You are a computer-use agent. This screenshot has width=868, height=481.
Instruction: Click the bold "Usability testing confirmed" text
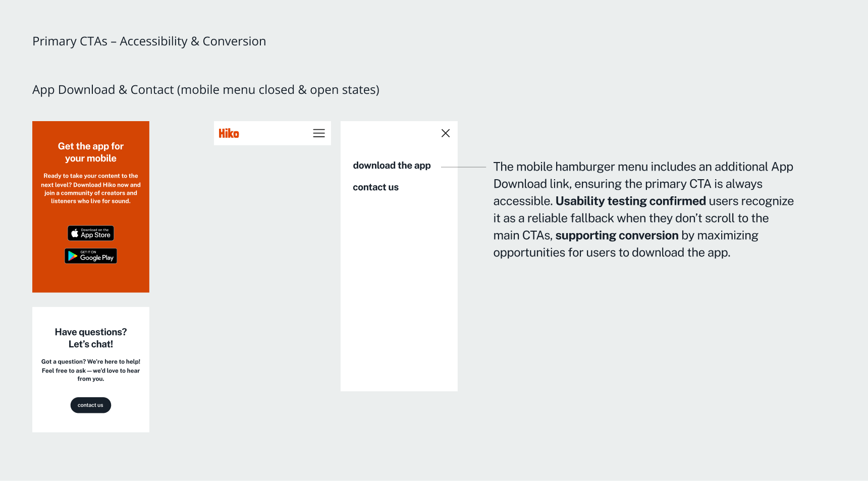(630, 201)
